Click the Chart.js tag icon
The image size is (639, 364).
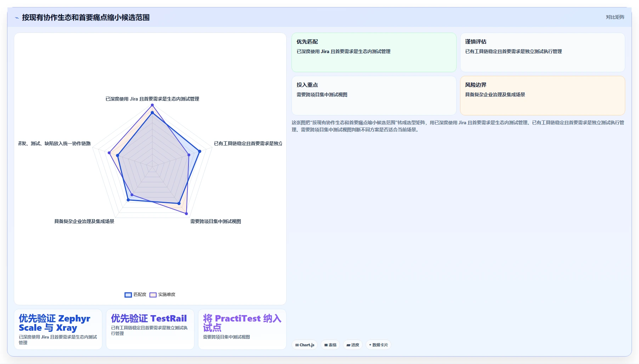pos(297,345)
